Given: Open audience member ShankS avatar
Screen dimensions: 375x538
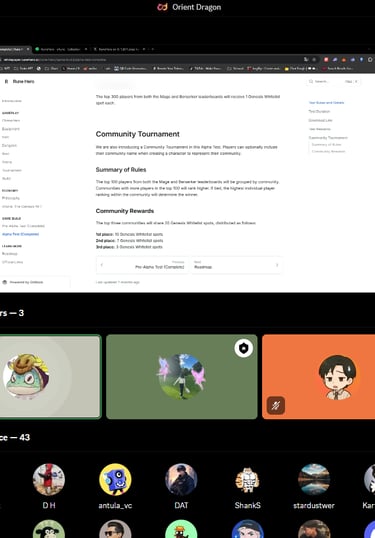Looking at the screenshot, I should click(248, 479).
